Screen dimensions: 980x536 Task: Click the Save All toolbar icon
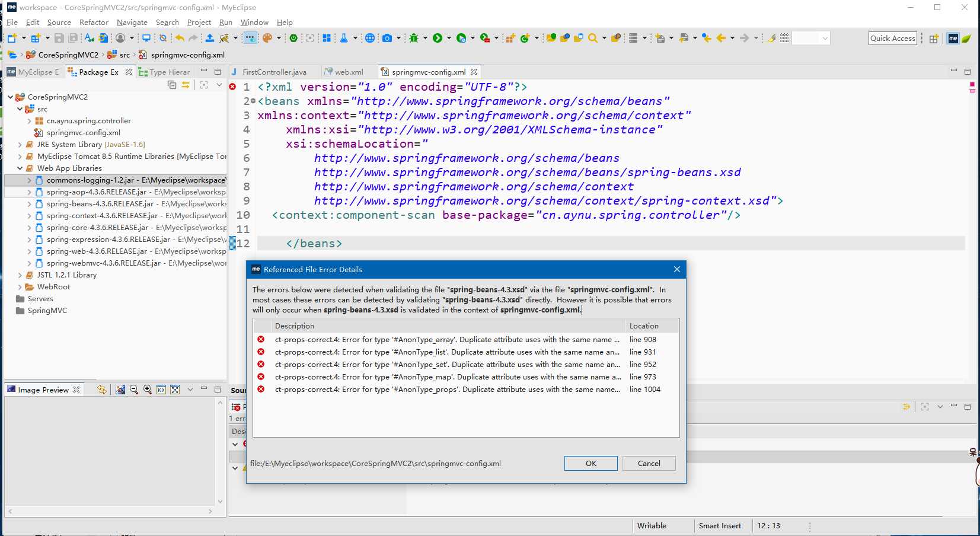click(73, 38)
